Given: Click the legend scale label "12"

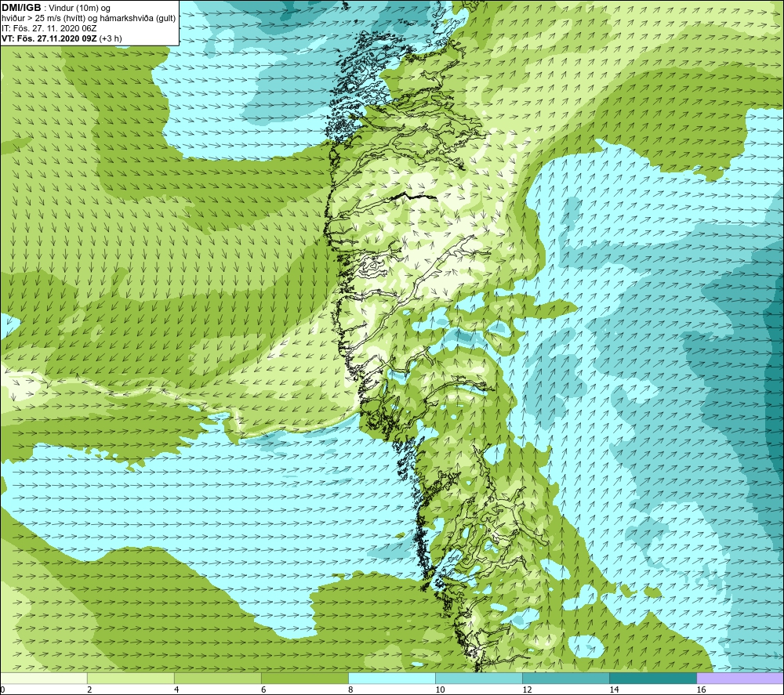Looking at the screenshot, I should (x=527, y=690).
